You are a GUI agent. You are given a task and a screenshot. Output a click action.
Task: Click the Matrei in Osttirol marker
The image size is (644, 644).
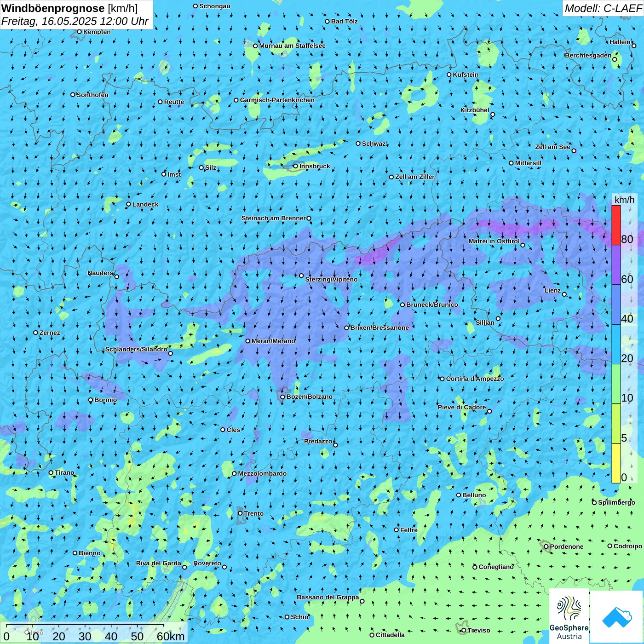click(x=523, y=245)
